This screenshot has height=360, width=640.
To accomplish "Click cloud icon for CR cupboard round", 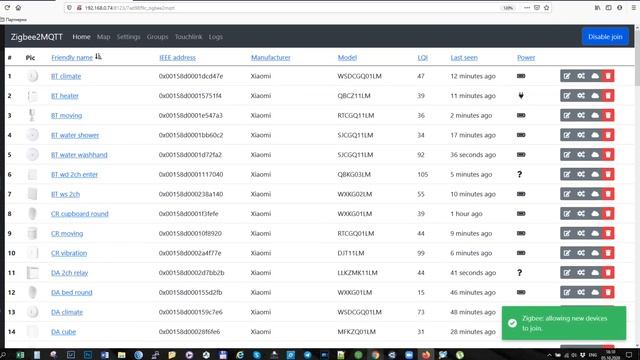I will point(595,213).
